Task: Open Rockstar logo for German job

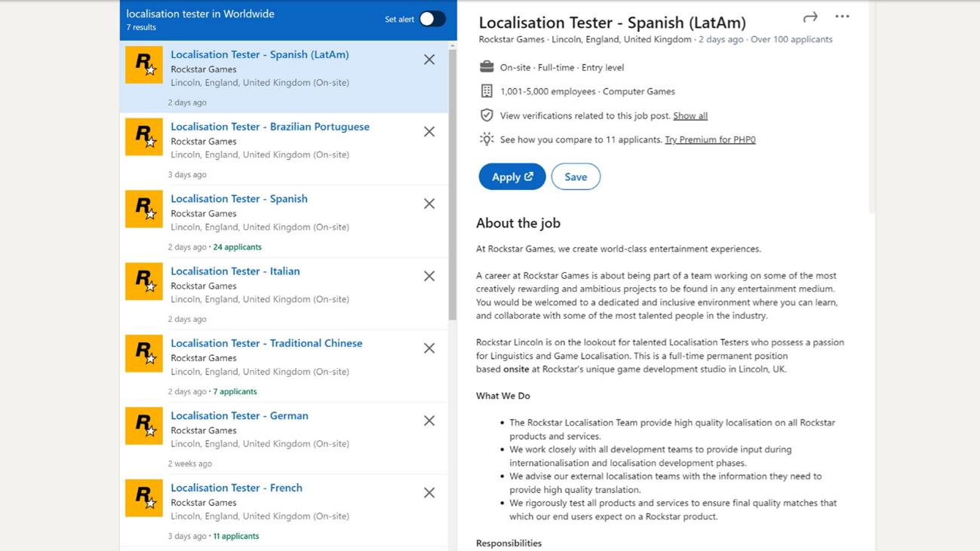Action: 144,426
